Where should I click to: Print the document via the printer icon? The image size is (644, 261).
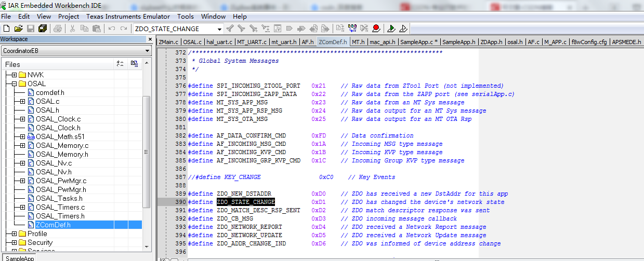(x=58, y=29)
